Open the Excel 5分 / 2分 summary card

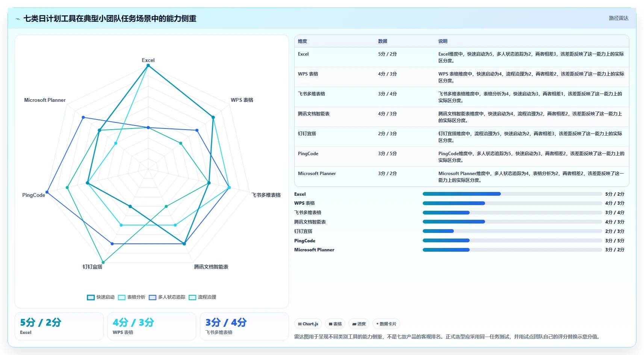pos(59,326)
